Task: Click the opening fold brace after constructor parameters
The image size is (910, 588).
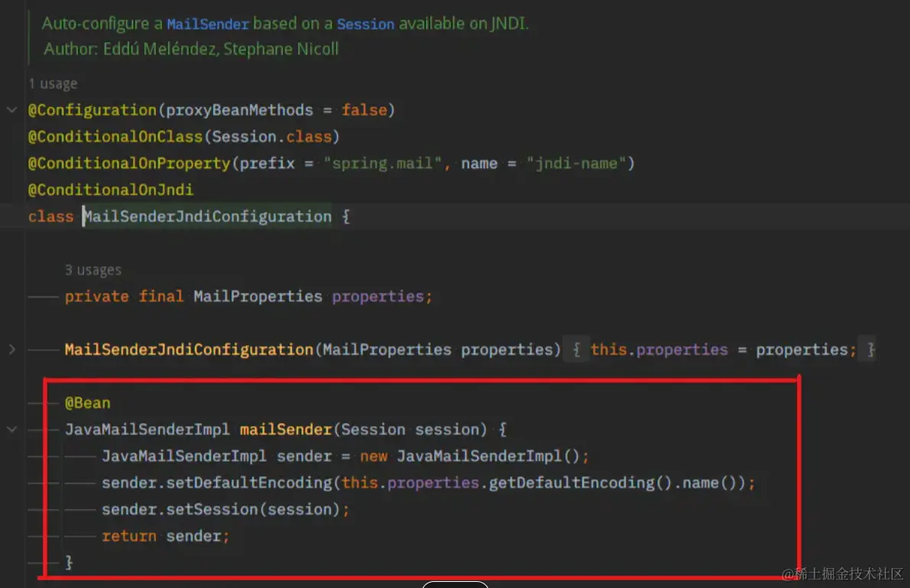Action: point(576,350)
